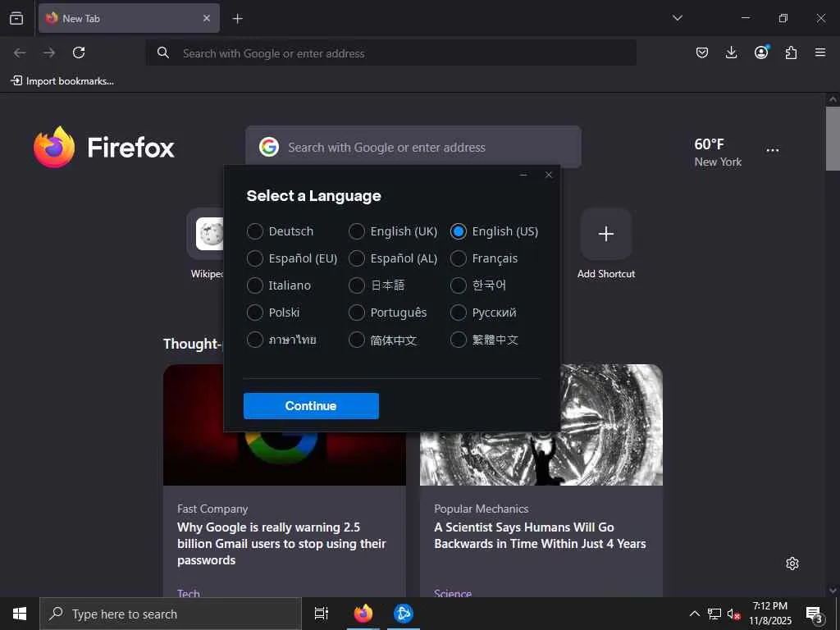
Task: Open Firefox View tab list icon
Action: point(16,18)
